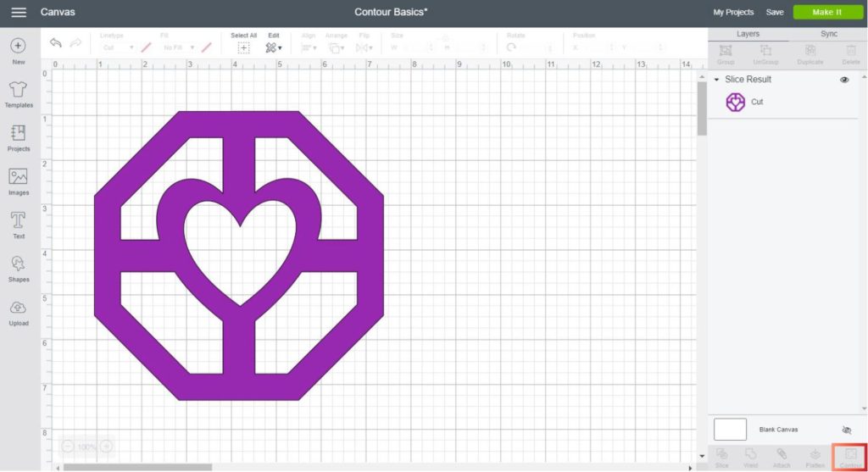The image size is (868, 472).
Task: Click the Contour tool
Action: [x=850, y=458]
